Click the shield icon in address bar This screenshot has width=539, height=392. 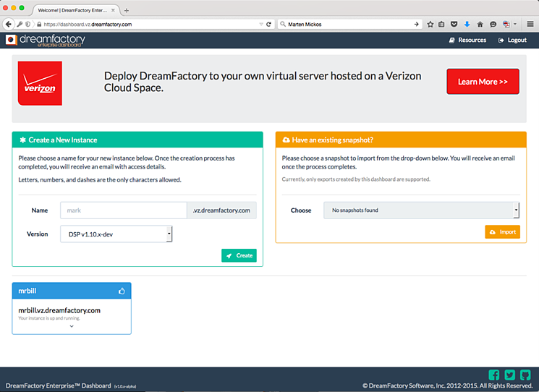click(27, 24)
